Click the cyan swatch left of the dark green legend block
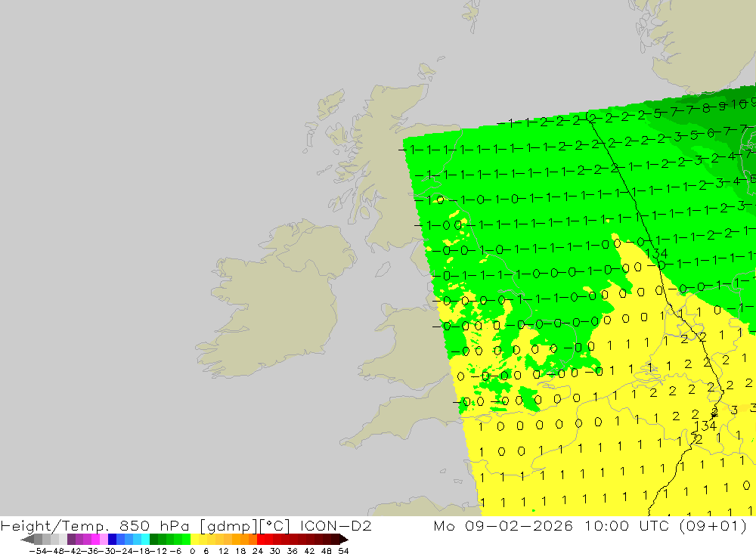The image size is (756, 554). [x=145, y=539]
